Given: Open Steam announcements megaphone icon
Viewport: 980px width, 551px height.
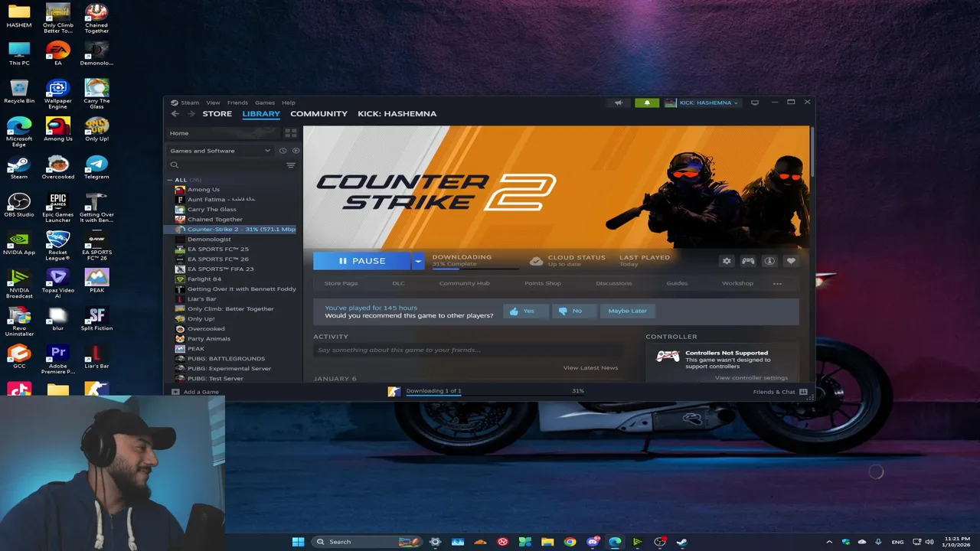Looking at the screenshot, I should pos(619,103).
